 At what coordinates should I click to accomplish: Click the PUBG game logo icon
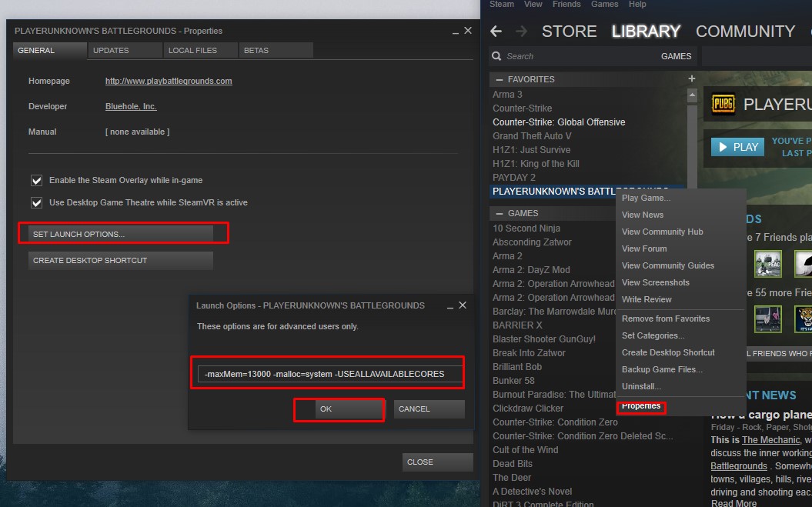[x=723, y=104]
